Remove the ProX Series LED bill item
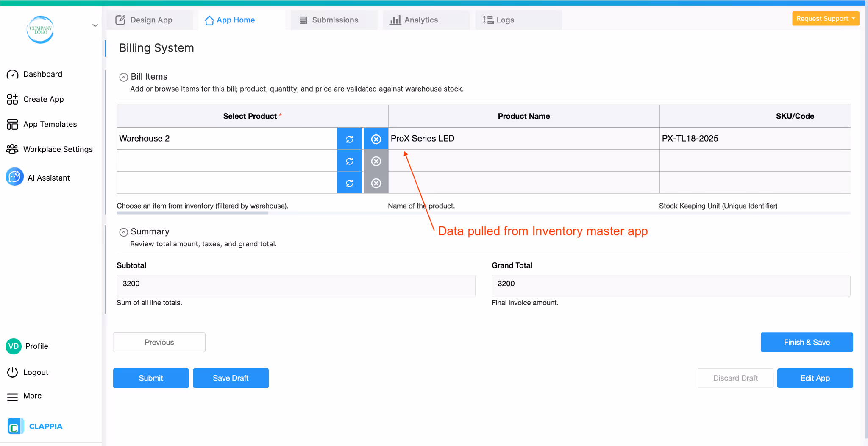868x446 pixels. (376, 139)
